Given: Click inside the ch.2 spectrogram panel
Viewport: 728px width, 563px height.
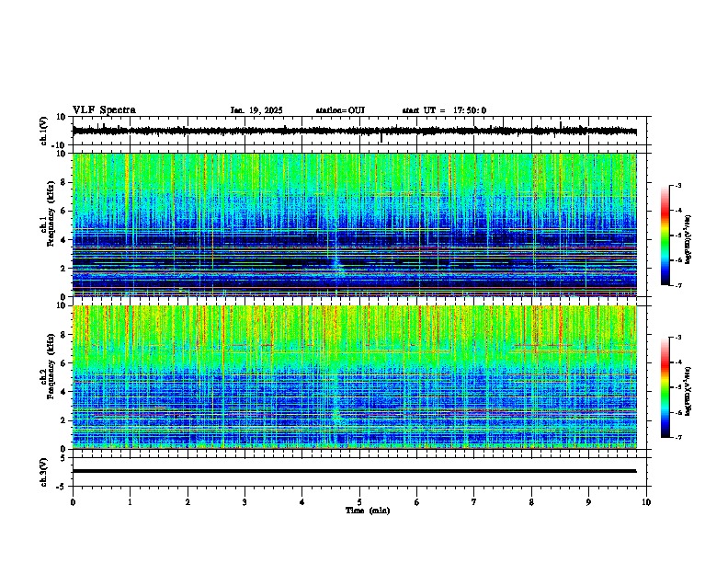Looking at the screenshot, I should (354, 377).
